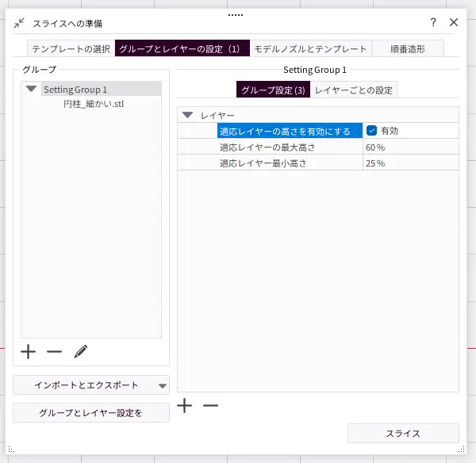Open the インポートとエクスポート dropdown
476x463 pixels.
(91, 385)
